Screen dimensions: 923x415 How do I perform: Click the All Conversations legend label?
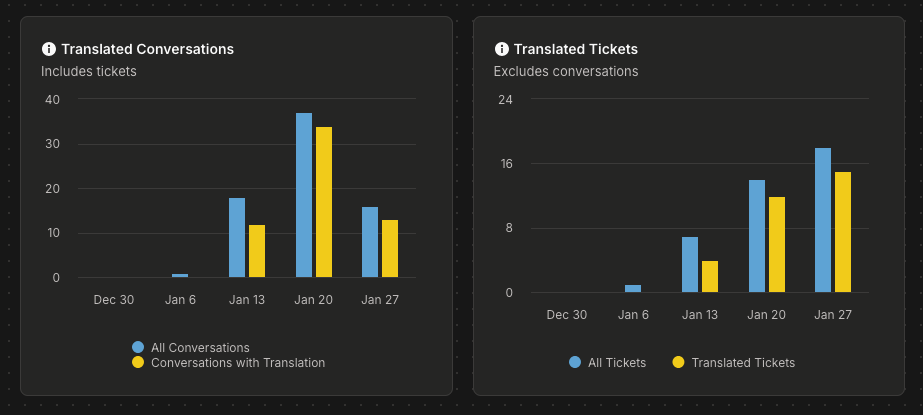pyautogui.click(x=200, y=347)
